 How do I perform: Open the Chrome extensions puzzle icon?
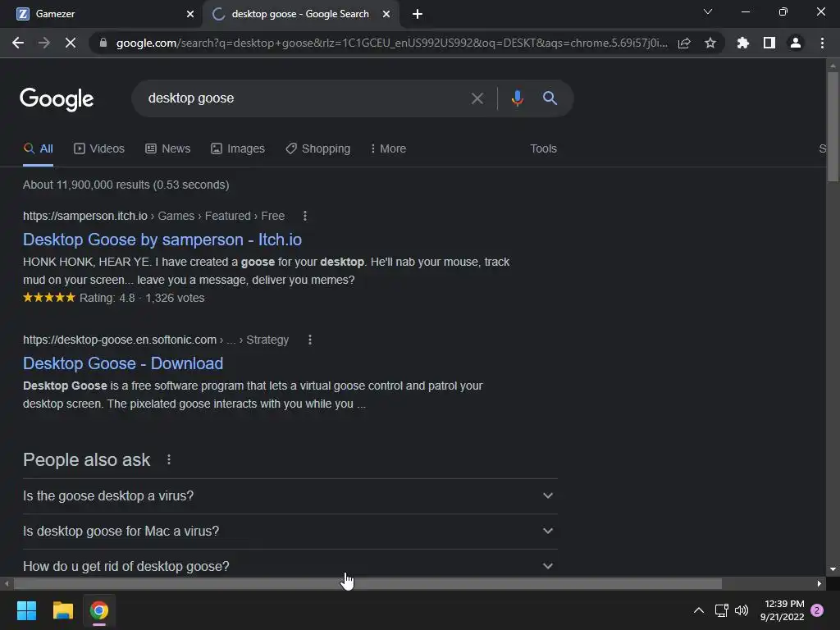point(743,43)
